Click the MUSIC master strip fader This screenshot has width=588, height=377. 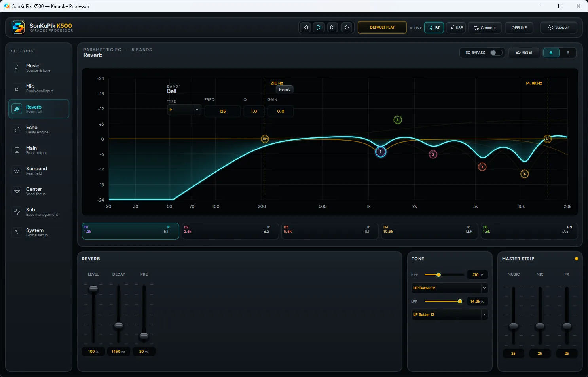[514, 326]
